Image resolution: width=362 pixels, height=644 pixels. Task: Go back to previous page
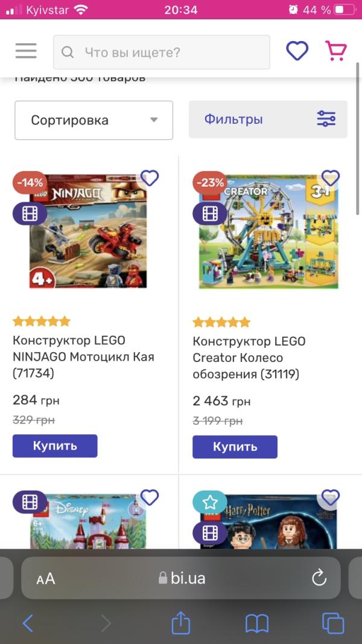tap(28, 623)
